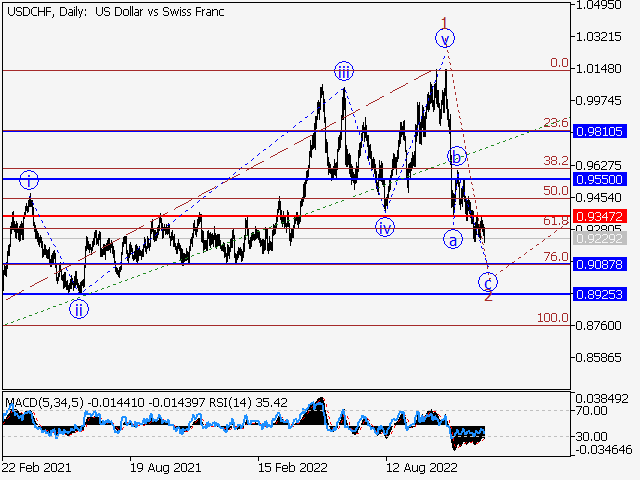Click the red price label 0.93472
This screenshot has height=480, width=640.
click(600, 216)
